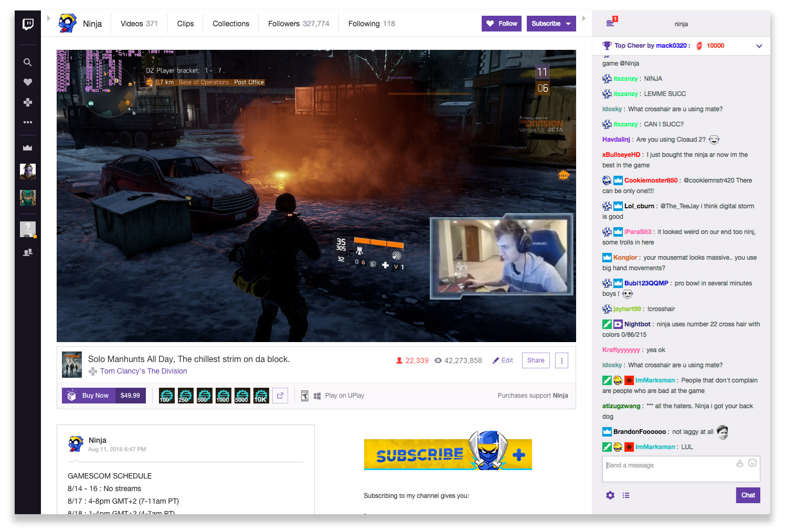Open chat settings gear icon
Viewport: 786px width, 532px height.
pyautogui.click(x=610, y=495)
